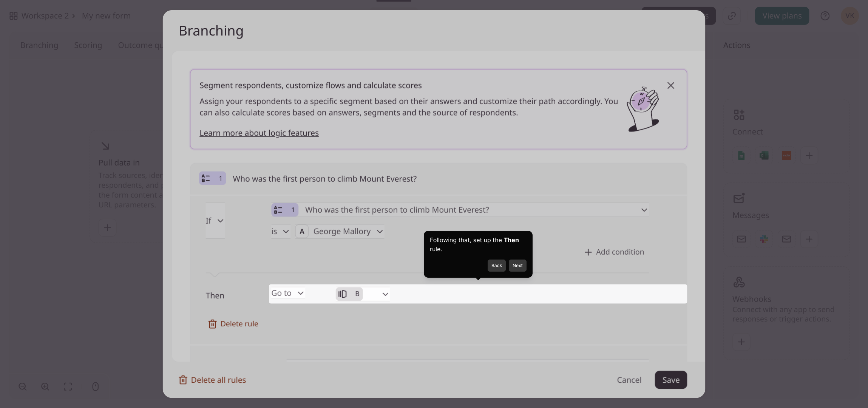This screenshot has height=408, width=868.
Task: Click first email icon under Messages
Action: [741, 239]
